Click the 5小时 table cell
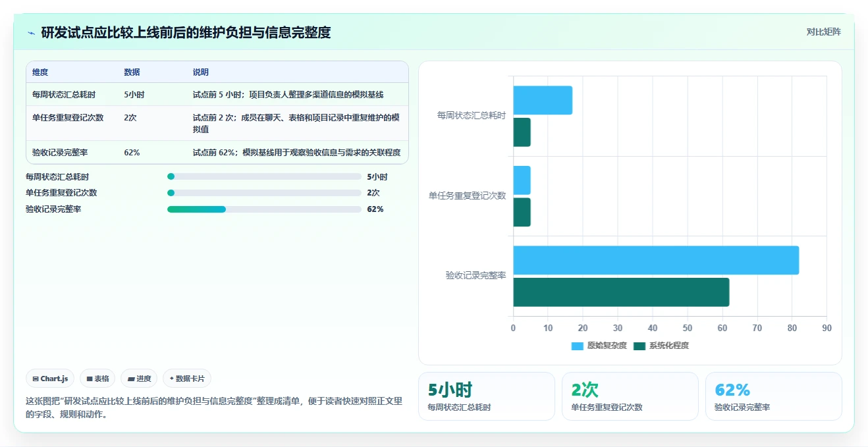 134,95
